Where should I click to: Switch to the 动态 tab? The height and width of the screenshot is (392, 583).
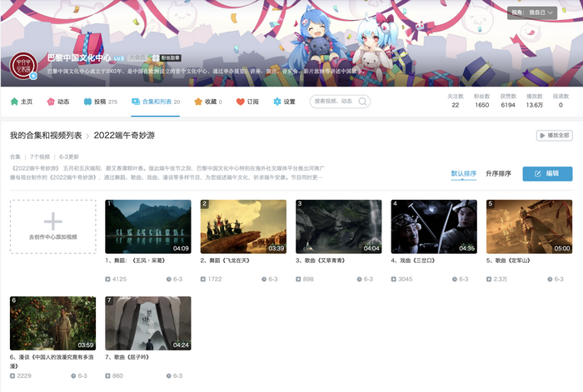tap(58, 102)
